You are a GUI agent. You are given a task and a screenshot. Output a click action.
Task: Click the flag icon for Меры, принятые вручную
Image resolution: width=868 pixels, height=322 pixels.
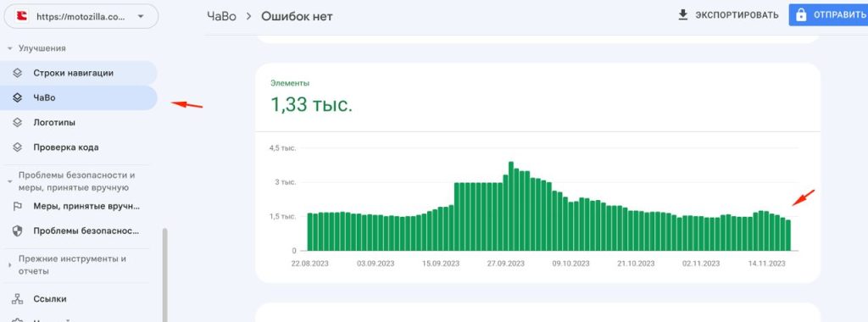click(x=17, y=207)
